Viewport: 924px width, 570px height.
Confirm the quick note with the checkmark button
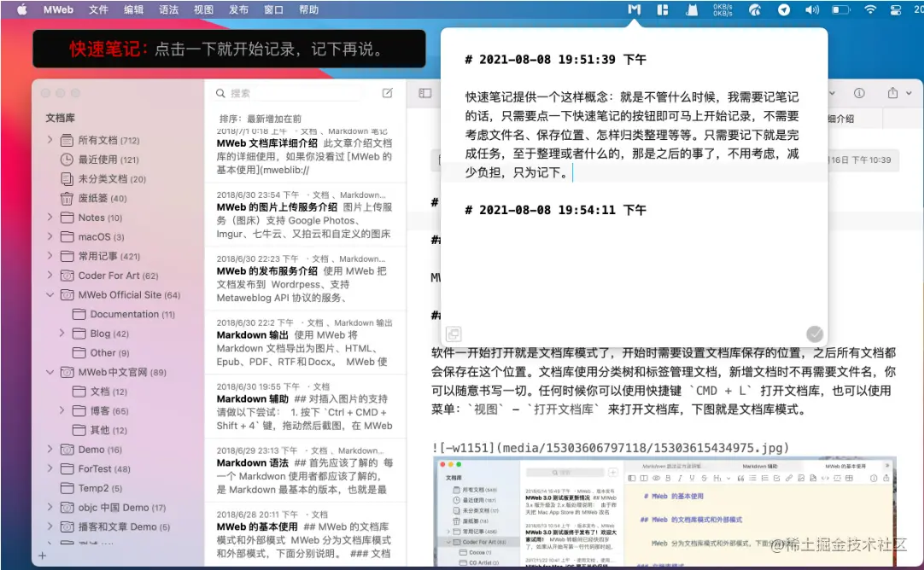tap(815, 334)
